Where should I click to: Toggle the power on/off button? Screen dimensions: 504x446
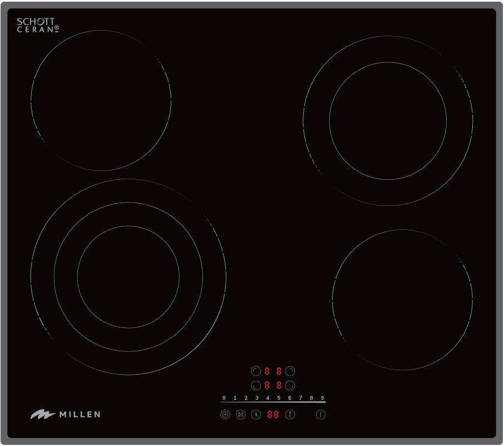(x=320, y=414)
